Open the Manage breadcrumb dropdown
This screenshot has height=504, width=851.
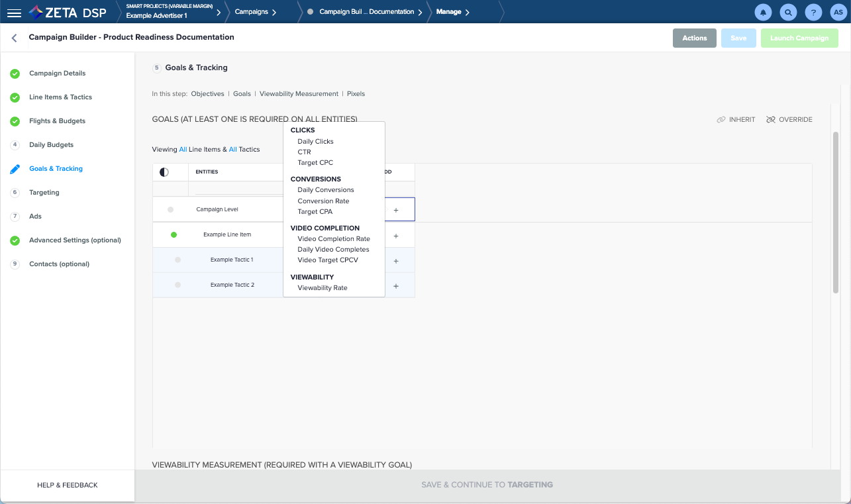point(453,12)
